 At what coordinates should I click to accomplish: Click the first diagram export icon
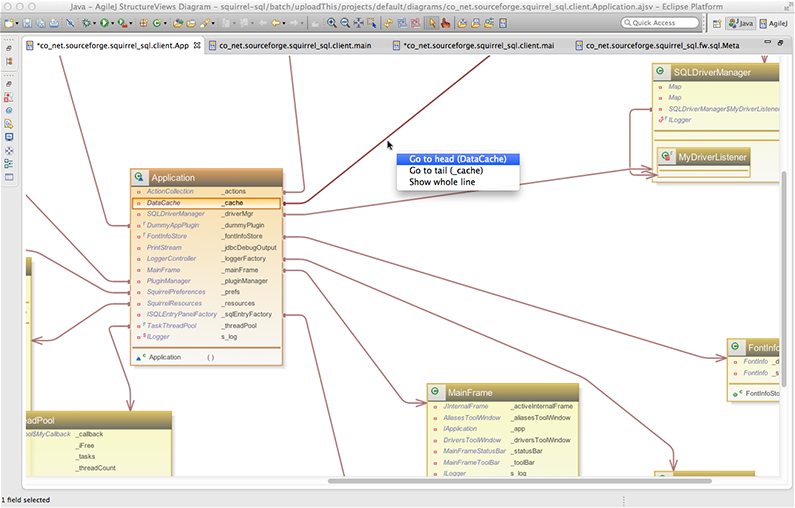tap(462, 23)
